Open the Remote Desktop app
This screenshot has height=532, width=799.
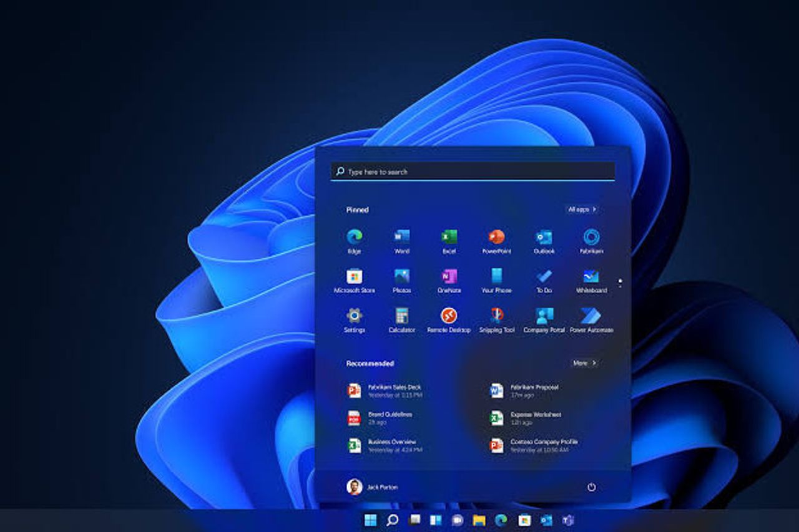pyautogui.click(x=449, y=320)
